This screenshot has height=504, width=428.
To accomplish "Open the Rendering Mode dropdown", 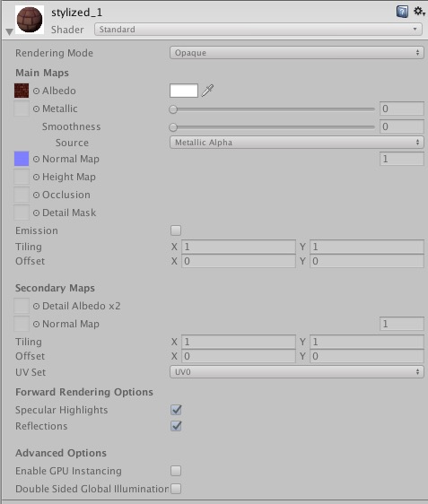I will pos(296,53).
